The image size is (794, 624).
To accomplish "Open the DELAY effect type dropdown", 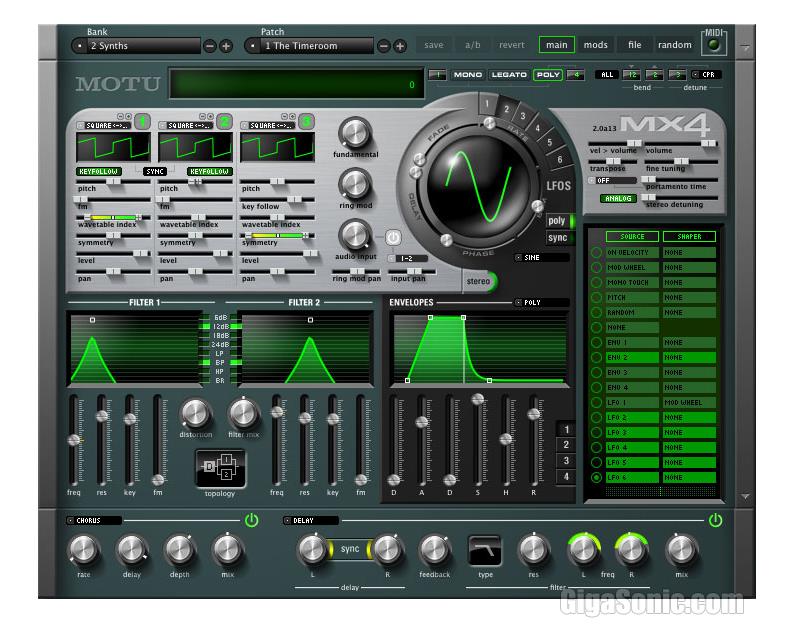I will pos(310,520).
